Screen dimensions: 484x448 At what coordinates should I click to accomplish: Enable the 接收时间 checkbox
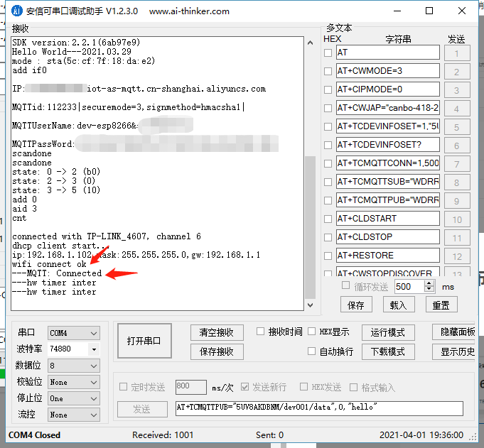tap(261, 332)
